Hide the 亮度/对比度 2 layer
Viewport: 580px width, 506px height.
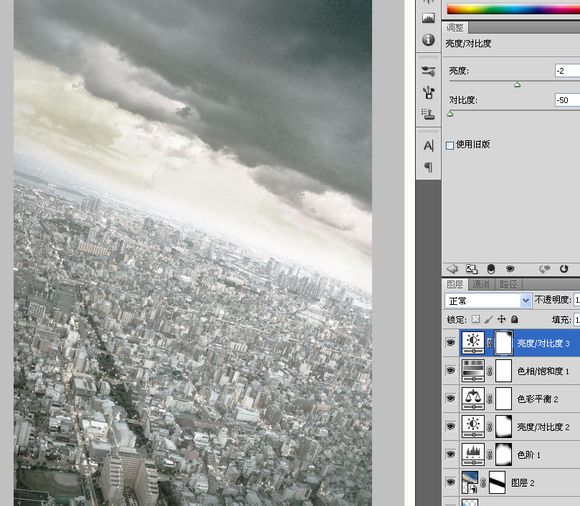point(451,426)
